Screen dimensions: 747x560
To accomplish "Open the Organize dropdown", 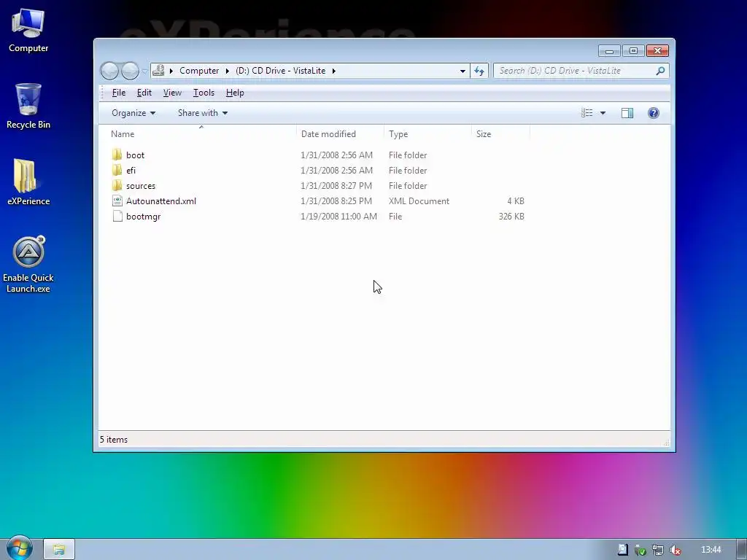I will (x=133, y=113).
